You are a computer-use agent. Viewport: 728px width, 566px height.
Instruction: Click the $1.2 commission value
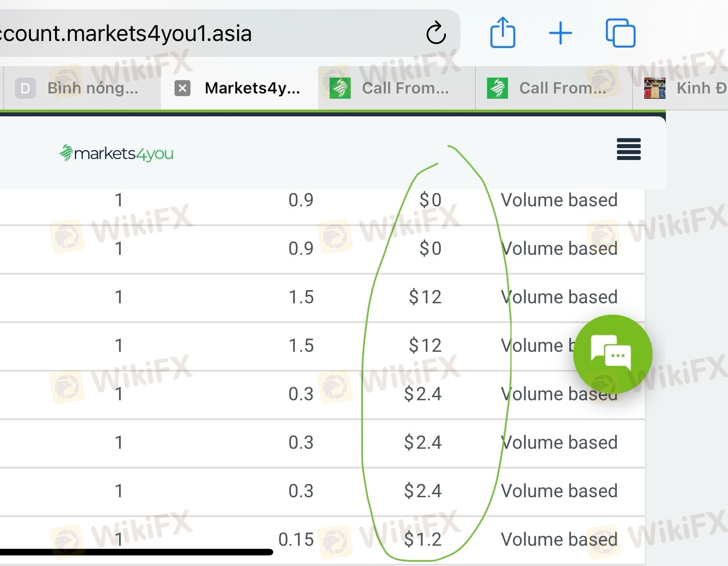[423, 540]
